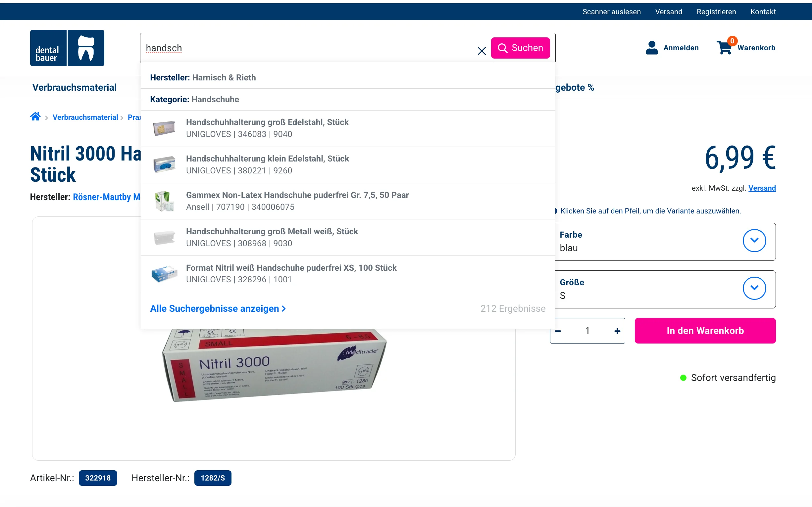The width and height of the screenshot is (812, 507).
Task: Expand the Farbe dropdown arrow
Action: (754, 240)
